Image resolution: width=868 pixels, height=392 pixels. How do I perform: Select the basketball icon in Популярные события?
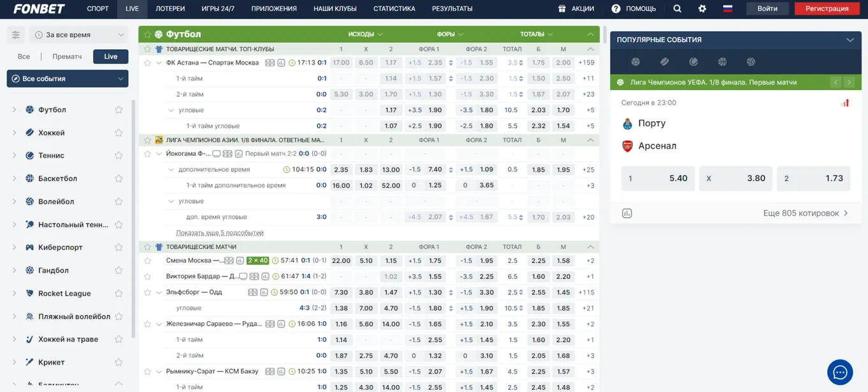coord(722,62)
